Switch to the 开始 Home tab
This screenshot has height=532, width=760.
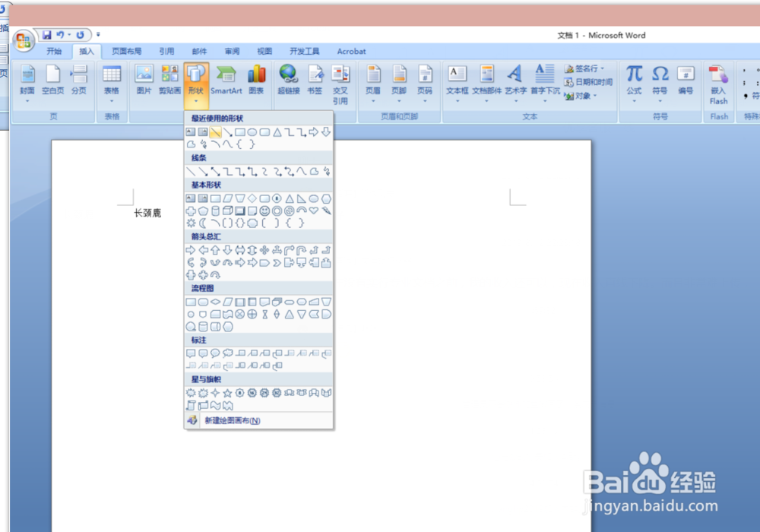[54, 52]
